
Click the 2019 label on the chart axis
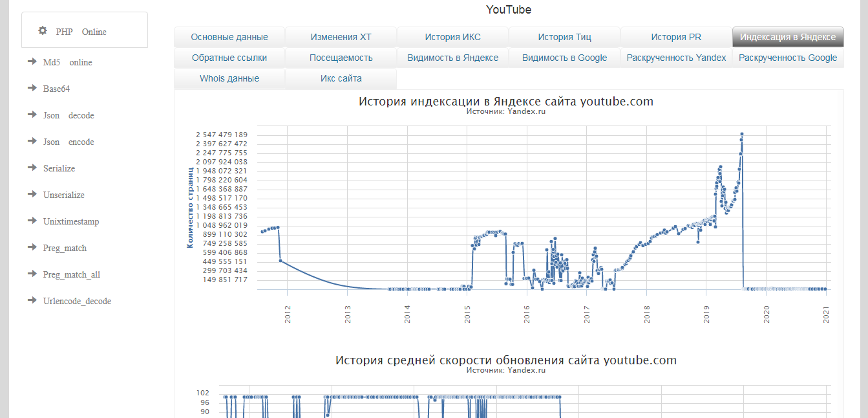[x=706, y=314]
